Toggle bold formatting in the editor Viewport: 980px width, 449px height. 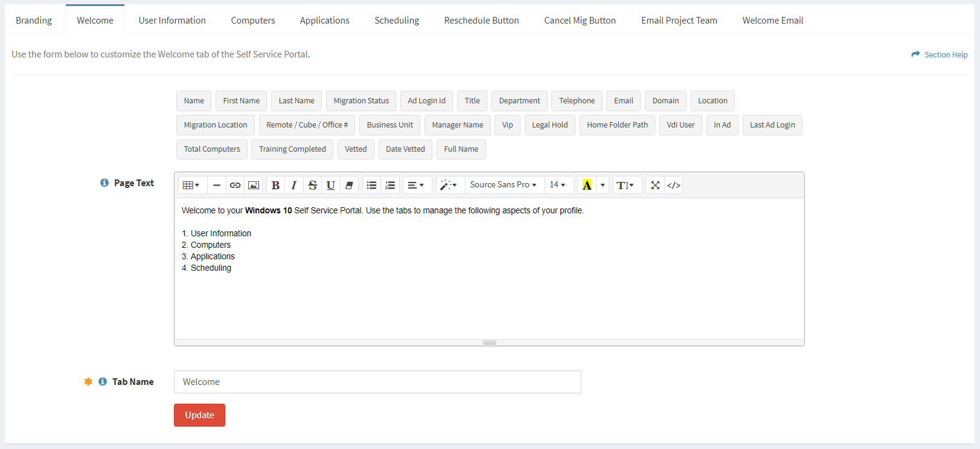click(275, 185)
